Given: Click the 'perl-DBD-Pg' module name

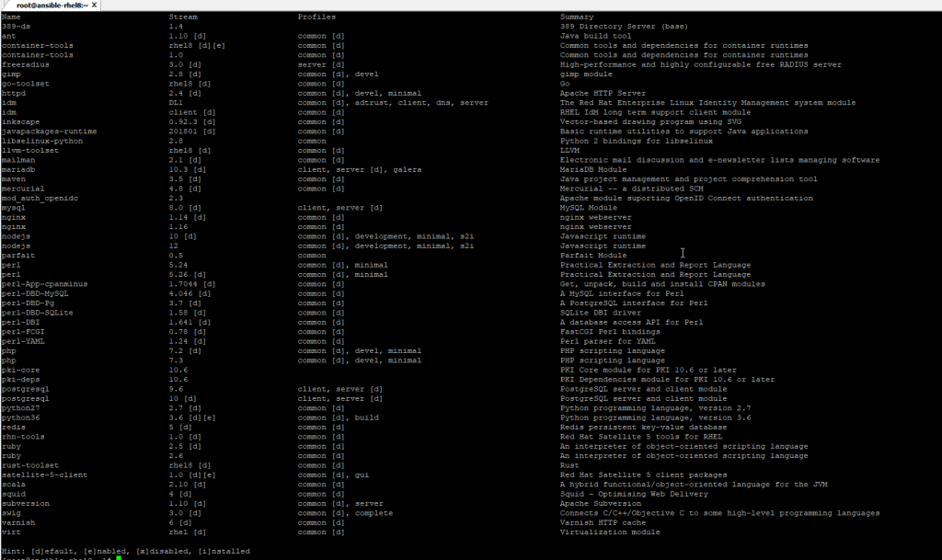Looking at the screenshot, I should point(29,303).
